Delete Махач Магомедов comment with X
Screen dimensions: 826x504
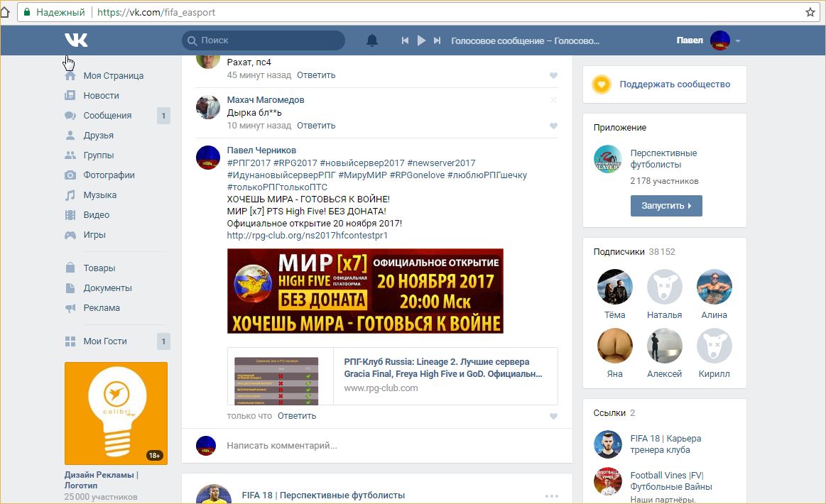[553, 99]
